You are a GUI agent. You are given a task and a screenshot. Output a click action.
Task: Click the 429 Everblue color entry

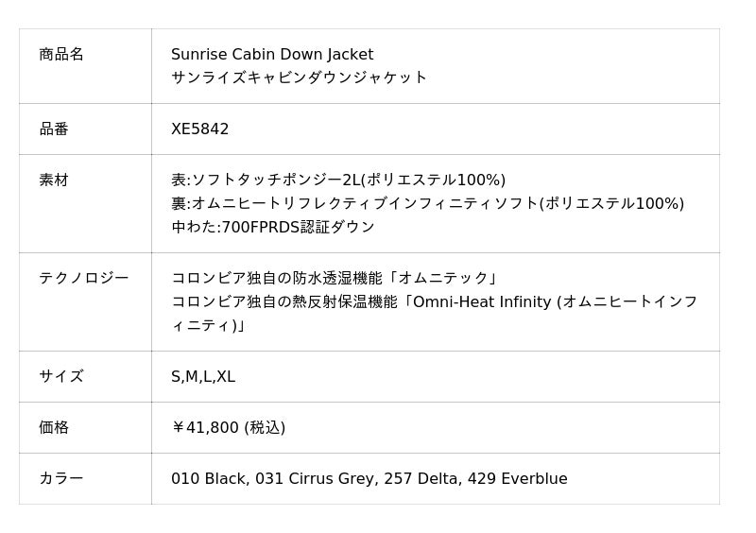pyautogui.click(x=517, y=478)
